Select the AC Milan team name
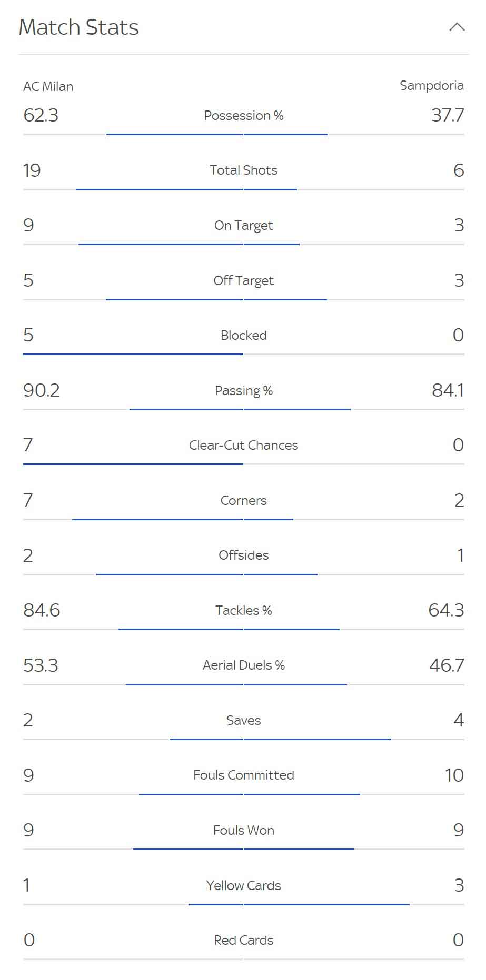This screenshot has height=980, width=486. tap(48, 86)
